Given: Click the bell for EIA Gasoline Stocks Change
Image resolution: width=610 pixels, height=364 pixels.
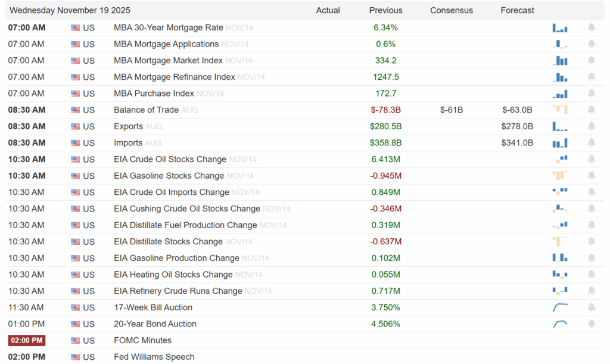Looking at the screenshot, I should (x=591, y=176).
